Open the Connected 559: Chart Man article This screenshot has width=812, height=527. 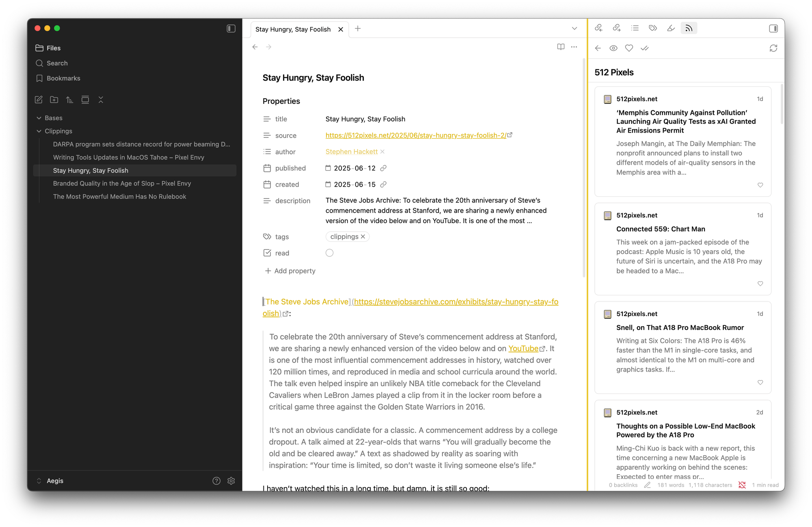(x=661, y=229)
